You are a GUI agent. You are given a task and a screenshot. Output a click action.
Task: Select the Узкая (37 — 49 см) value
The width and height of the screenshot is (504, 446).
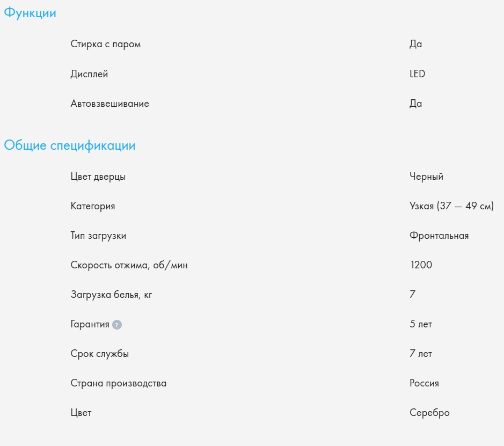[x=451, y=206]
